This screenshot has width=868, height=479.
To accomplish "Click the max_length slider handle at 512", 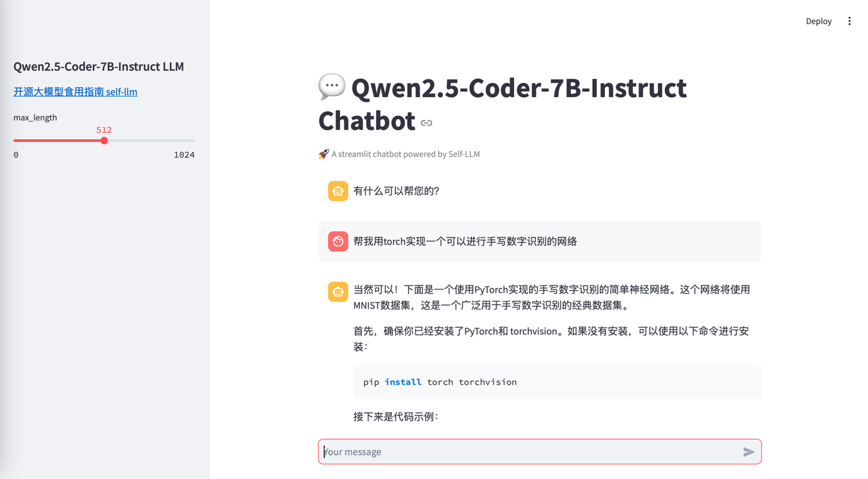I will point(104,141).
